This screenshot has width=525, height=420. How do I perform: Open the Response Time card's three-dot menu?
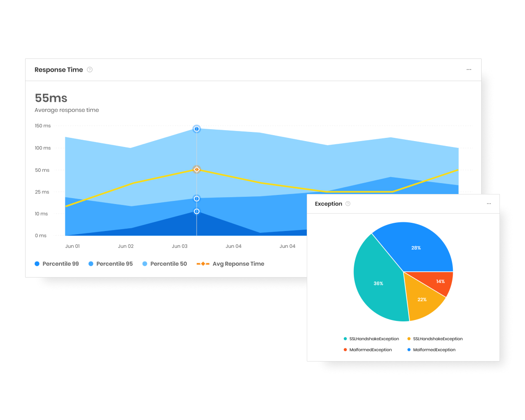(469, 70)
